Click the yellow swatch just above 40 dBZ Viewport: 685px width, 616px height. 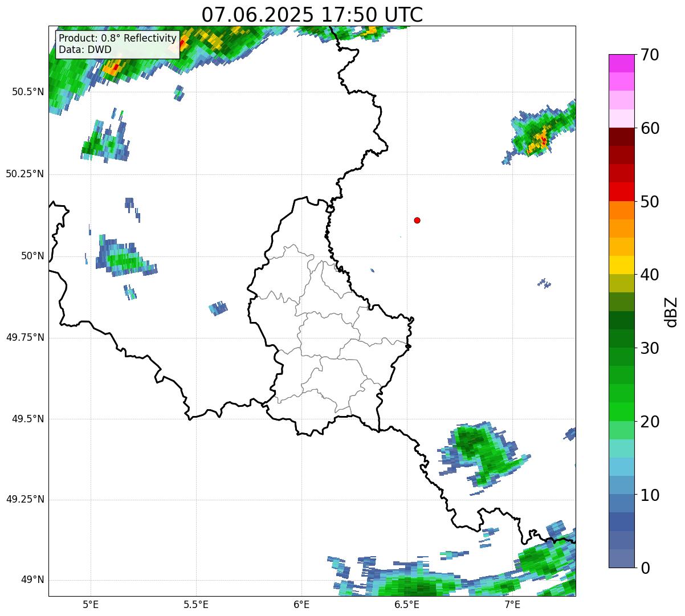tap(621, 265)
